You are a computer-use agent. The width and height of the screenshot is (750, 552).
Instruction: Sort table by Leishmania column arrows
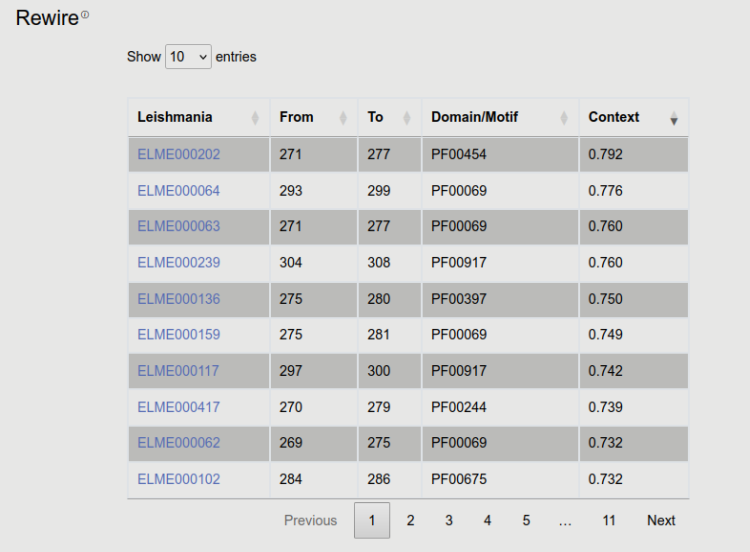tap(255, 118)
